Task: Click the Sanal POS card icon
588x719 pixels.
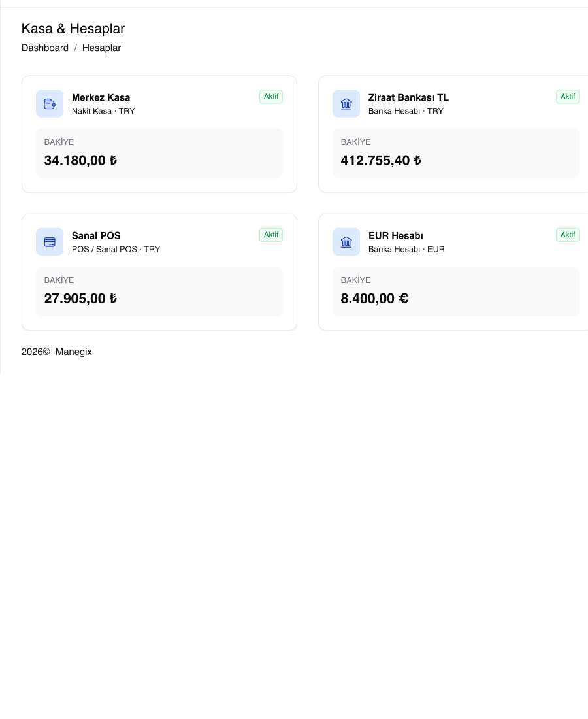Action: (50, 242)
